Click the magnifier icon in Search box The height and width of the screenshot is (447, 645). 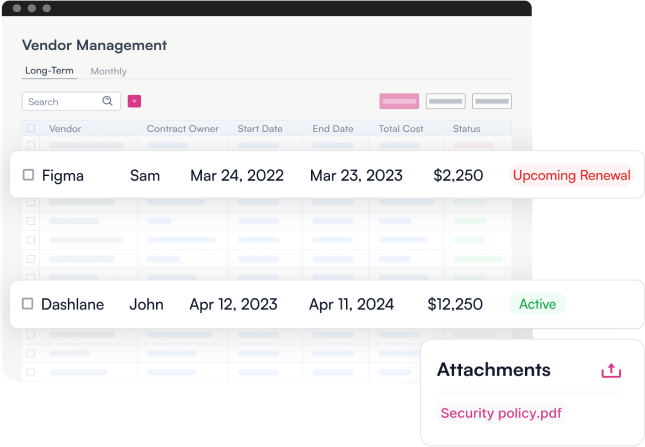107,101
